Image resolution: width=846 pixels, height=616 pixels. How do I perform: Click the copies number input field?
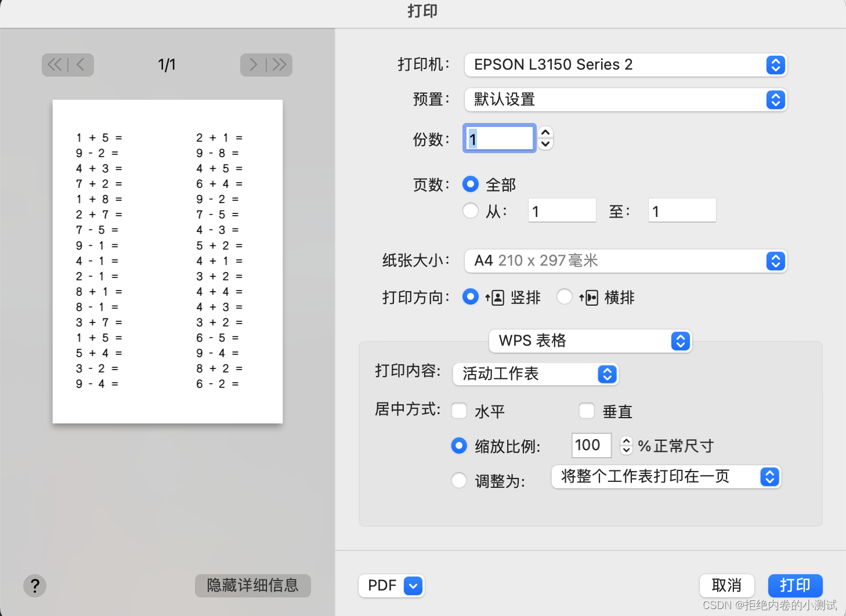[x=499, y=139]
